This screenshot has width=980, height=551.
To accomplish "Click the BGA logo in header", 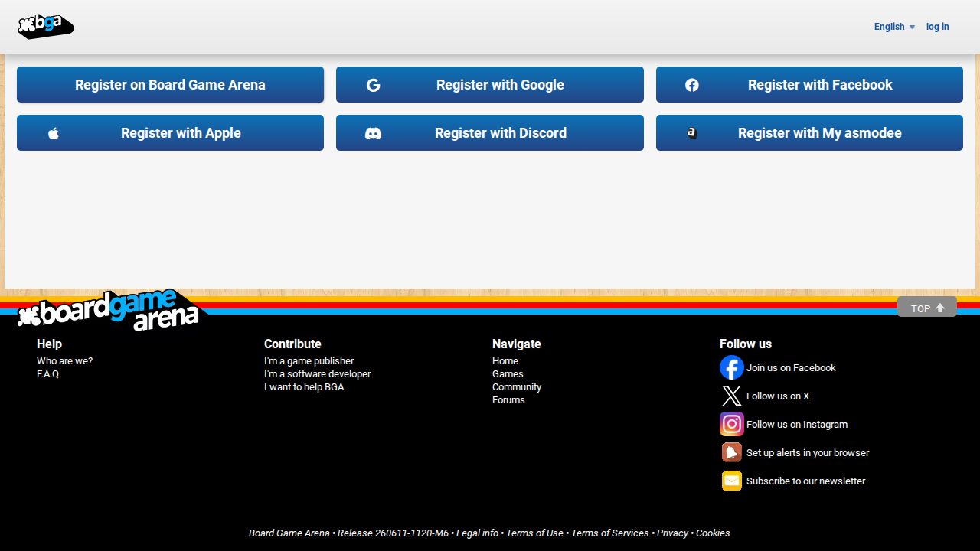I will pyautogui.click(x=46, y=26).
